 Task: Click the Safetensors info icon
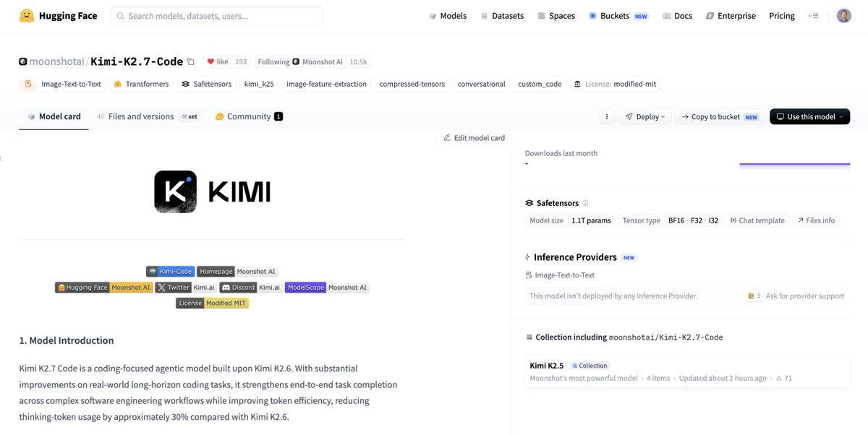[585, 203]
